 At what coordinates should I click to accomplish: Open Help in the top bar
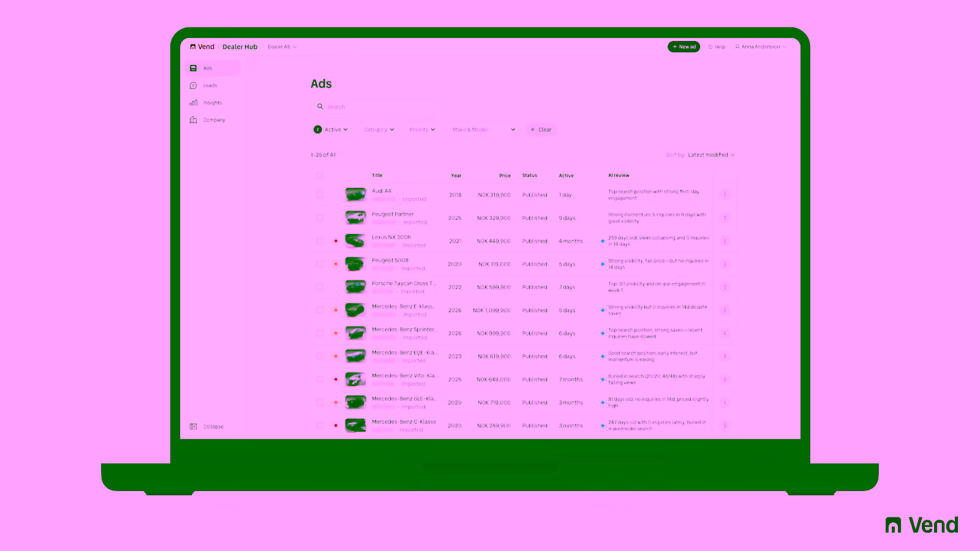pos(717,47)
